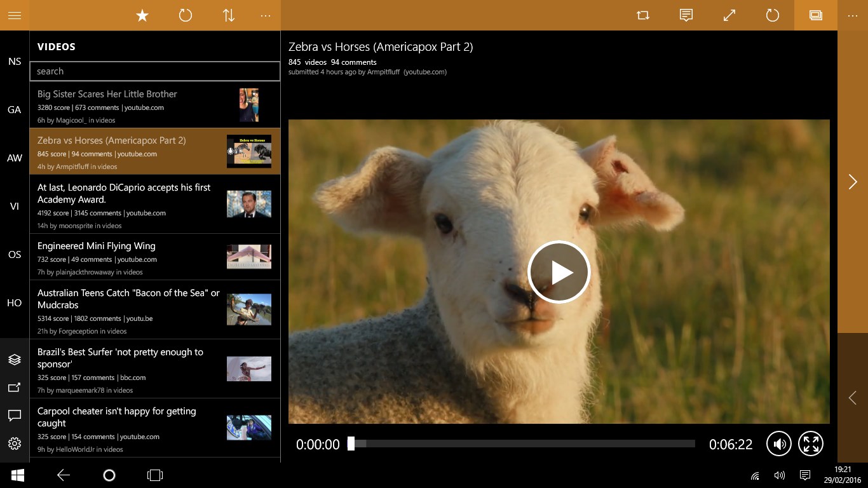This screenshot has width=868, height=488.
Task: Open Australian Teens Catch Mudcrabs post
Action: [x=155, y=309]
